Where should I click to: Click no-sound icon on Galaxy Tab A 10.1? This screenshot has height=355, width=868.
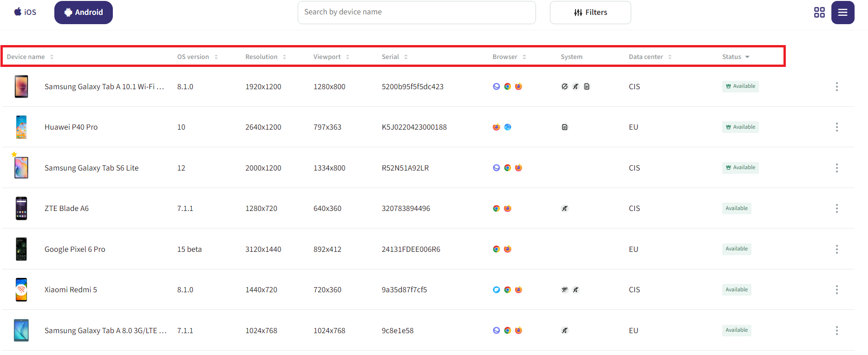coord(576,86)
